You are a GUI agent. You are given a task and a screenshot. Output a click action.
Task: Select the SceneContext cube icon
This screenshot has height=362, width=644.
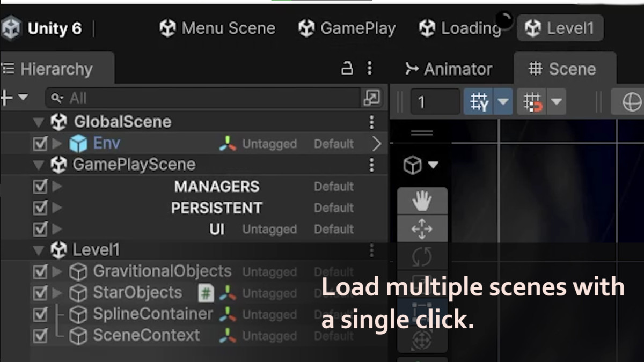click(x=78, y=336)
